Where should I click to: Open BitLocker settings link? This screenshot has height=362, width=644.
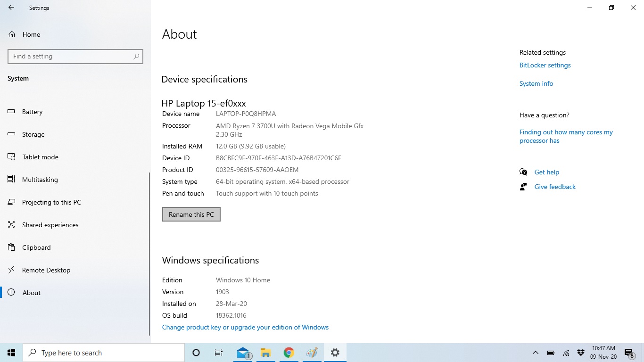(x=545, y=65)
